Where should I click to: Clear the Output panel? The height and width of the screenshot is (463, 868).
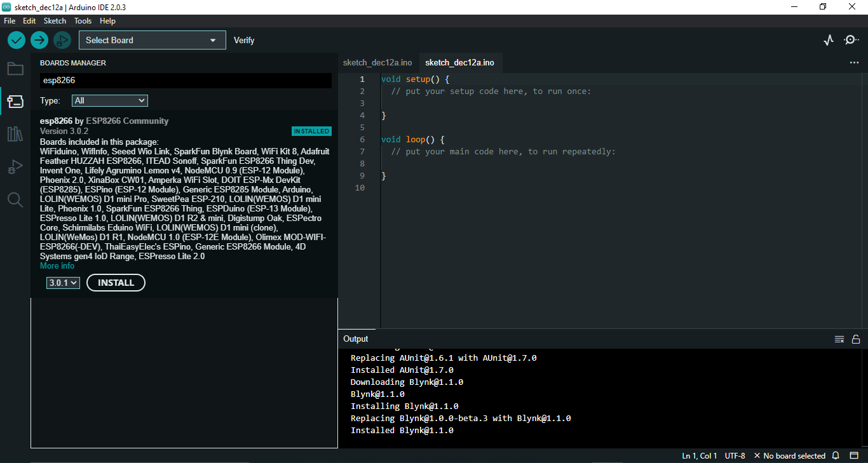839,339
